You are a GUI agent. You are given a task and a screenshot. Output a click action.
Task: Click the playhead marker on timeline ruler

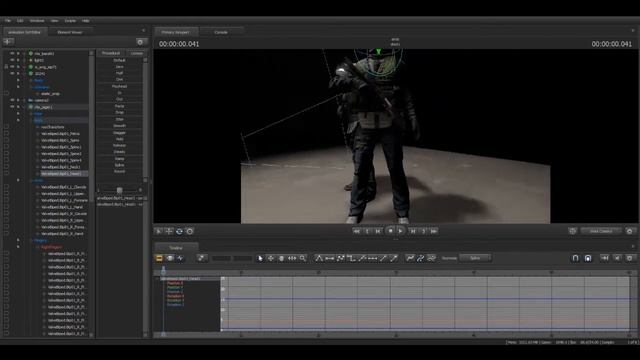coord(164,270)
